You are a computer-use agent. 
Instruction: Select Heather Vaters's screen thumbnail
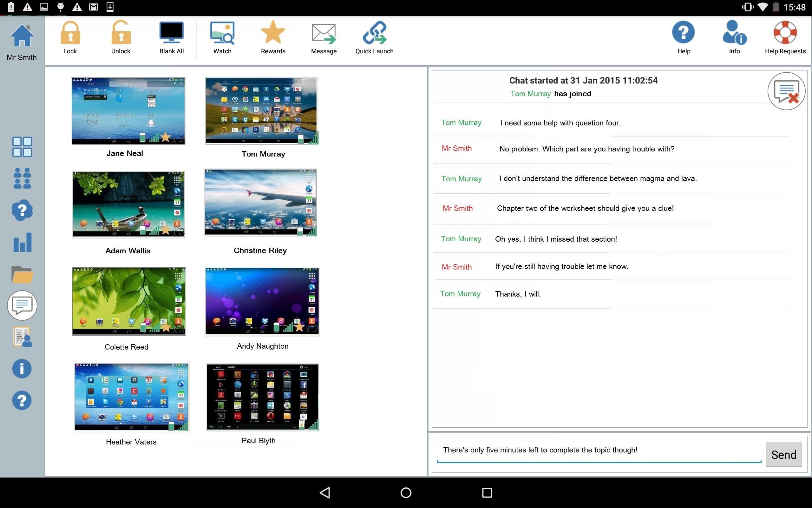click(132, 397)
